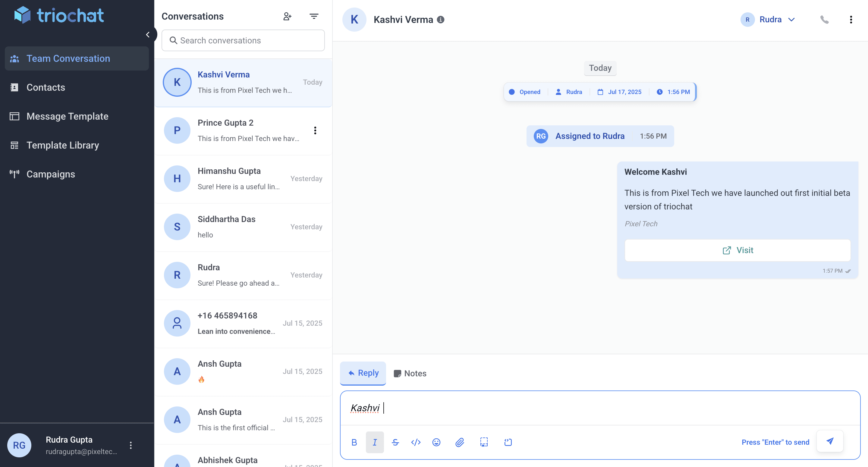Attach a file with the paperclip icon
868x467 pixels.
pos(460,442)
